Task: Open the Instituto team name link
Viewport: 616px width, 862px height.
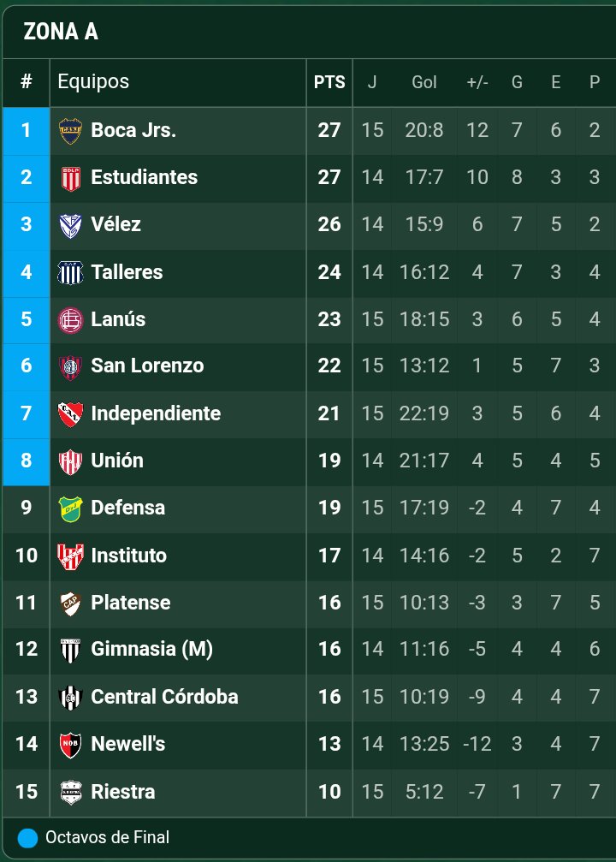Action: click(128, 556)
